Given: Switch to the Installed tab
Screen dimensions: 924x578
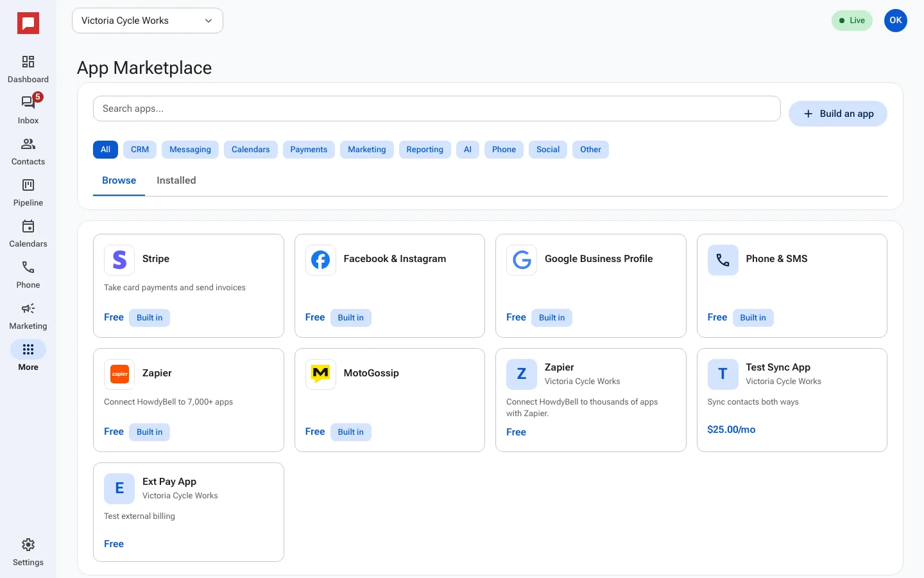Looking at the screenshot, I should 176,180.
